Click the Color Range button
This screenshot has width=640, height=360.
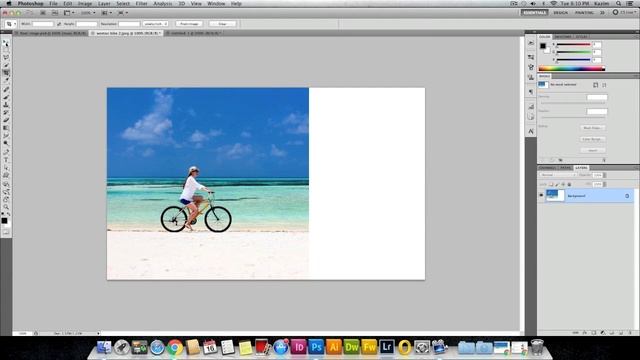592,139
